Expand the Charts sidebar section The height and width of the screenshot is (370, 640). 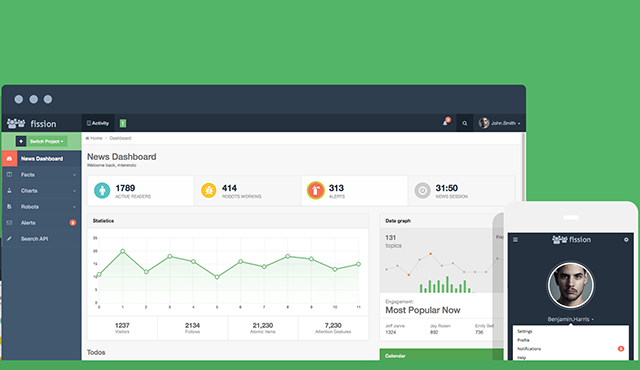coord(41,191)
